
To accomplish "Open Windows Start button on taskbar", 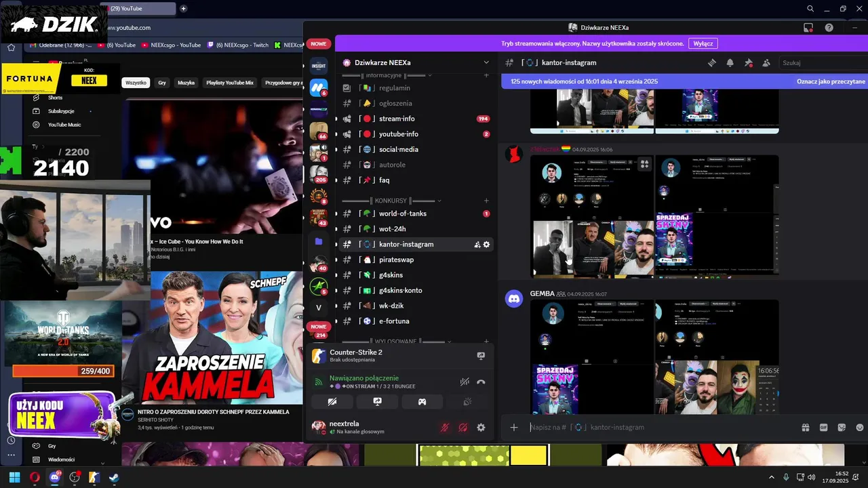I will (14, 477).
